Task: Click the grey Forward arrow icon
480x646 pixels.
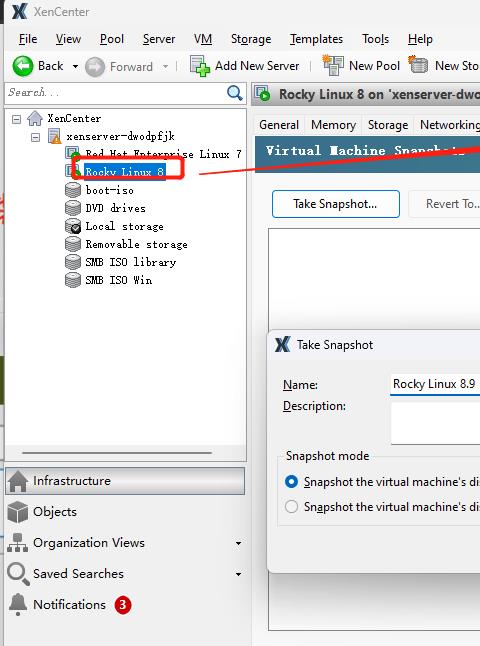Action: click(x=95, y=67)
